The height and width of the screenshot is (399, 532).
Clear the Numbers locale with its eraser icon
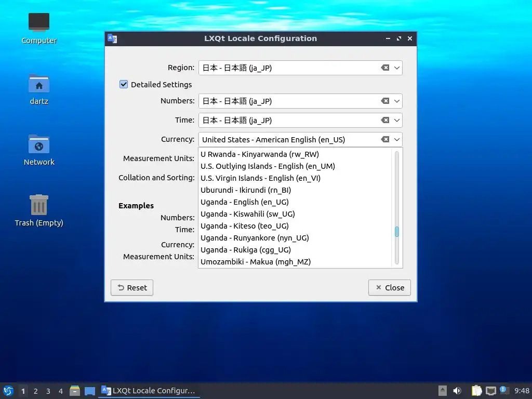385,101
